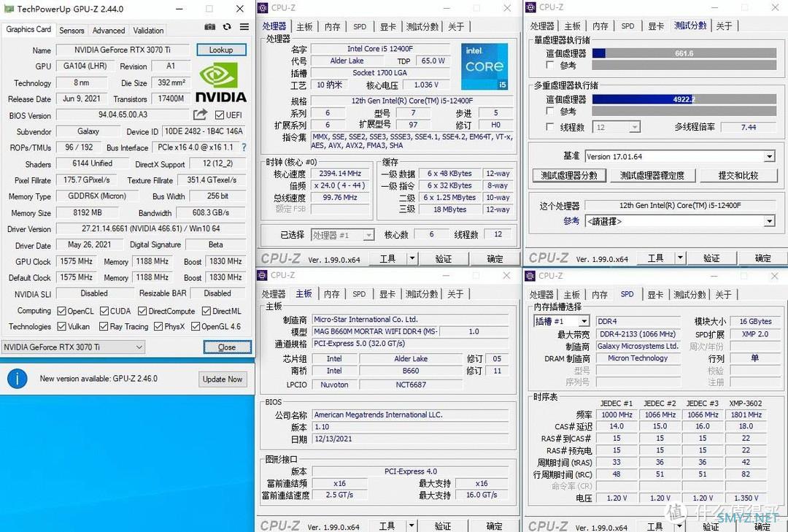Screen dimensions: 788x532
Task: Click the NVIDIA logo in GPU-Z
Action: [x=220, y=83]
